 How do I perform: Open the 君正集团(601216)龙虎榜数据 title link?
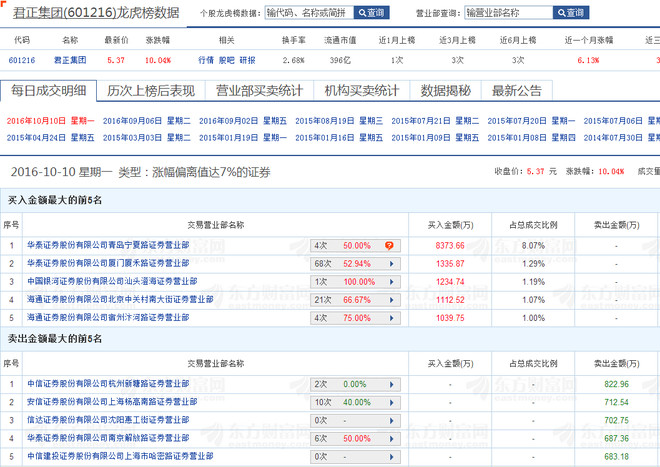coord(96,13)
